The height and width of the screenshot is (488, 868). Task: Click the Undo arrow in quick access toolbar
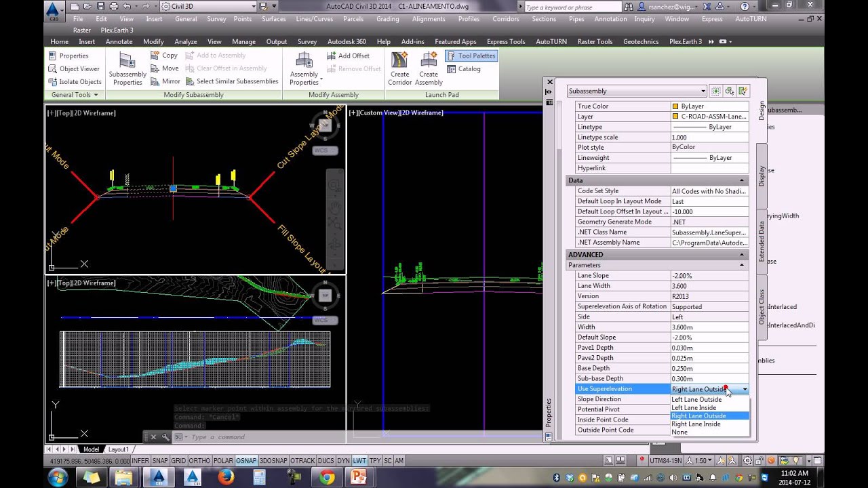(x=126, y=6)
